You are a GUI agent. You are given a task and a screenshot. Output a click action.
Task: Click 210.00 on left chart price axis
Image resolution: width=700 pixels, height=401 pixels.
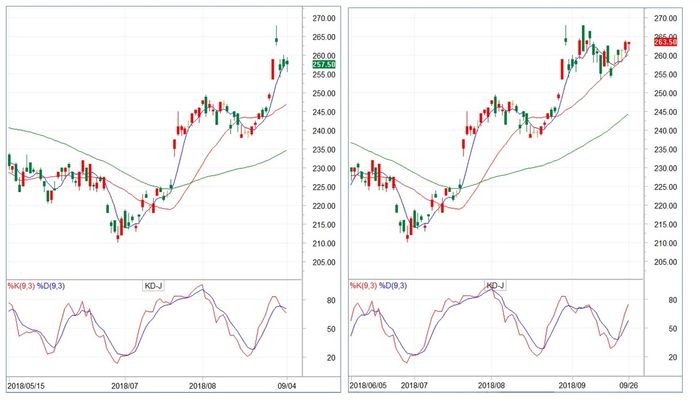[x=324, y=243]
